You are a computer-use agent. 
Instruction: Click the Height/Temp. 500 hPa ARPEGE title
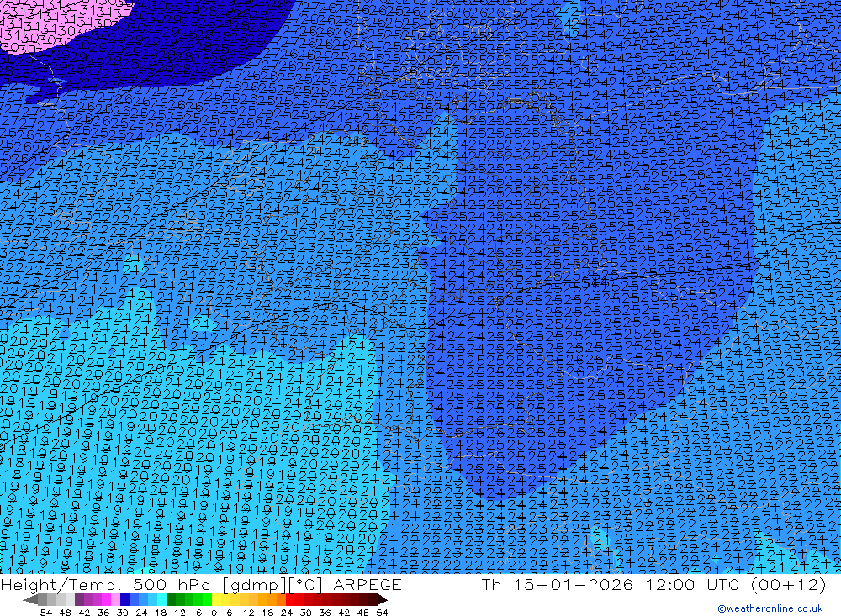201,584
